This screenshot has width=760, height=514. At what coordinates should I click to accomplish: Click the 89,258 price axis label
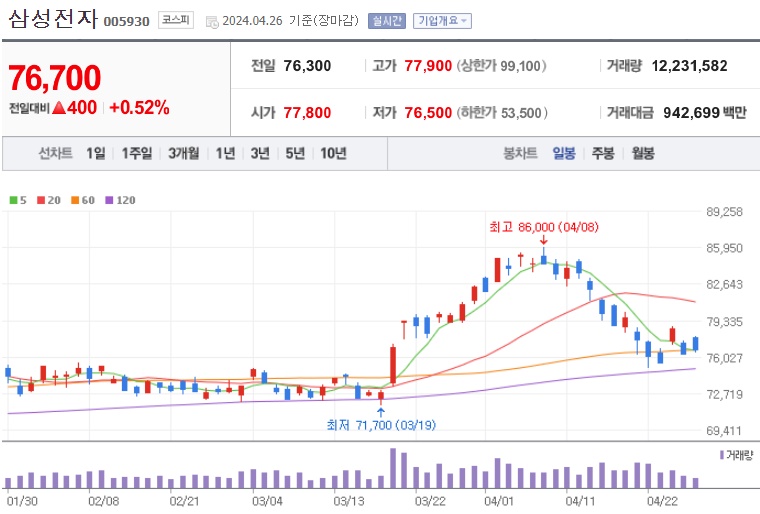[x=724, y=212]
